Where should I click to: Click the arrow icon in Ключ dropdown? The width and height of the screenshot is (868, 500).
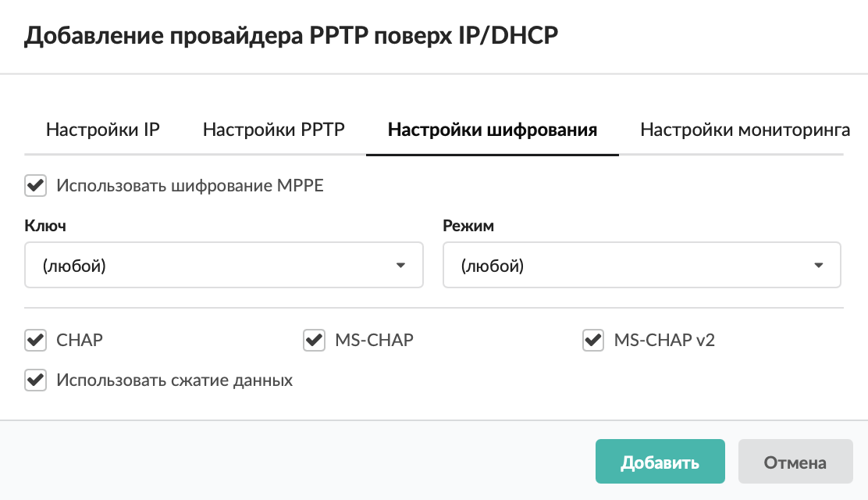click(x=400, y=266)
